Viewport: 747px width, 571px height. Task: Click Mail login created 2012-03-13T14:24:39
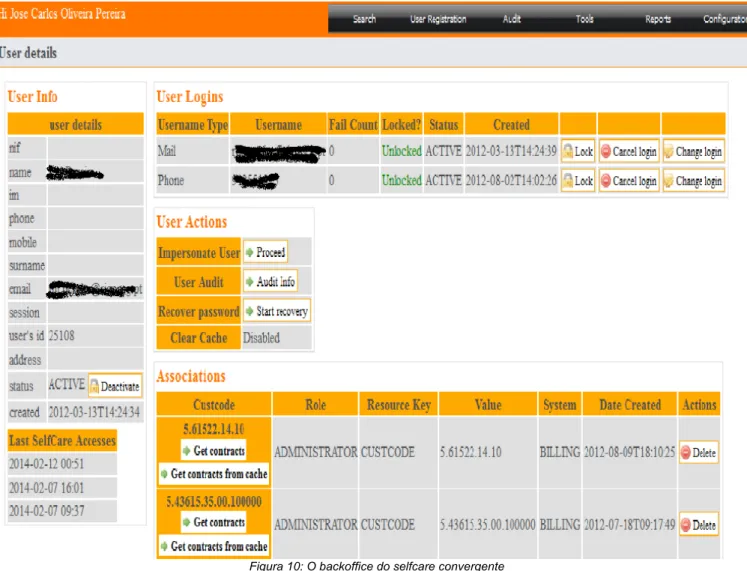(x=511, y=151)
